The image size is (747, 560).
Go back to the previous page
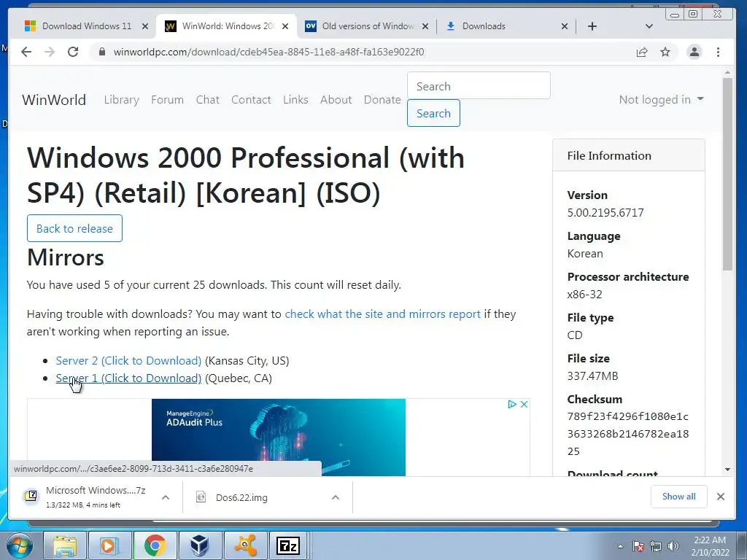tap(26, 52)
